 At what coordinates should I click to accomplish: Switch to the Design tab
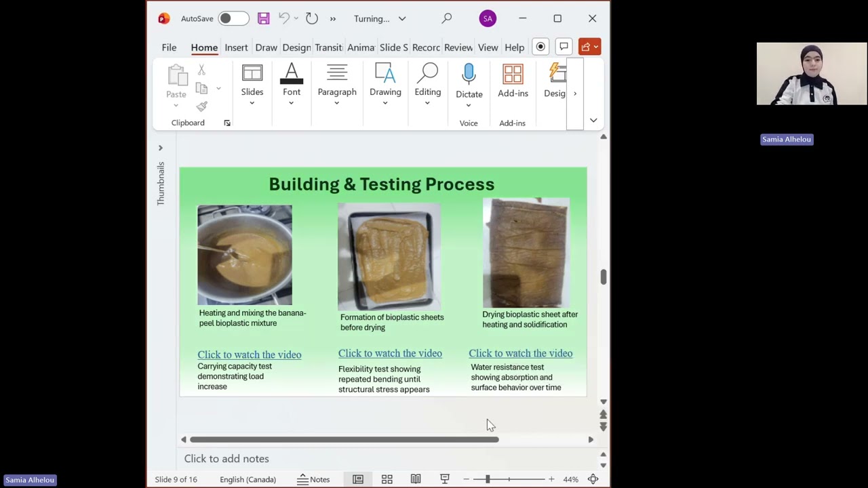[296, 47]
